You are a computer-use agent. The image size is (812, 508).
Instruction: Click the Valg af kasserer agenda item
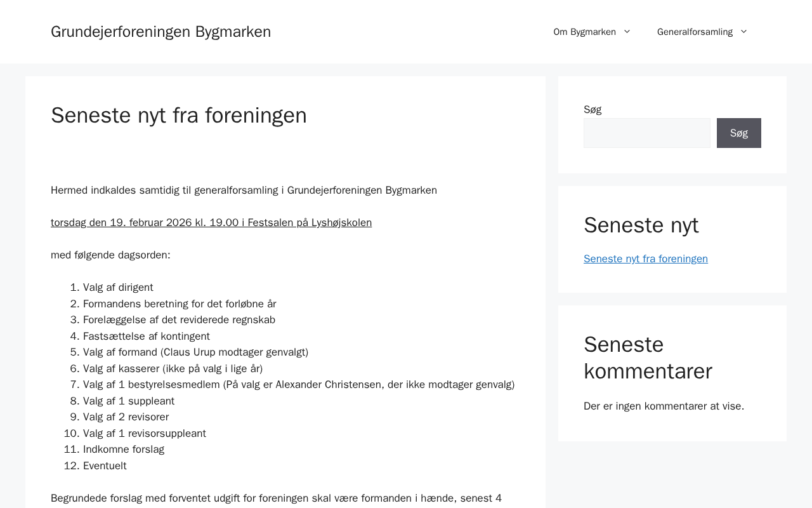pyautogui.click(x=173, y=369)
